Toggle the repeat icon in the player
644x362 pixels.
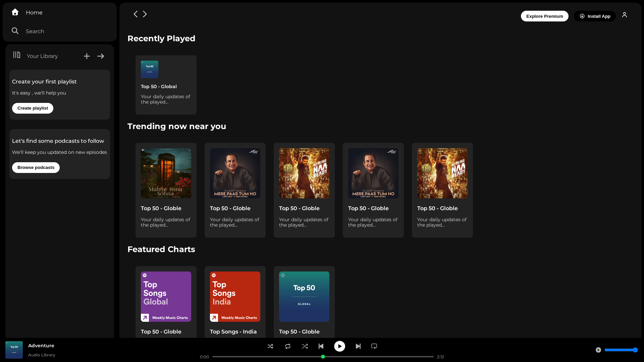pyautogui.click(x=288, y=346)
